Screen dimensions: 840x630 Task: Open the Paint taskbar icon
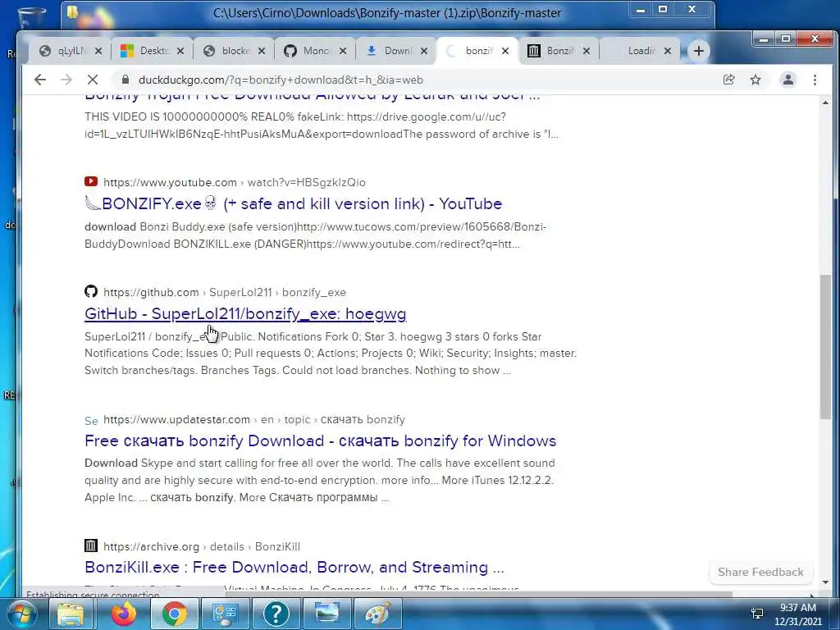coord(378,614)
